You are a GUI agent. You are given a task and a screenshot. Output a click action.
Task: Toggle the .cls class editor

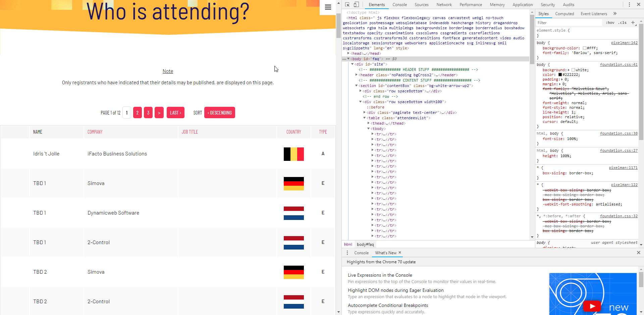tap(622, 22)
